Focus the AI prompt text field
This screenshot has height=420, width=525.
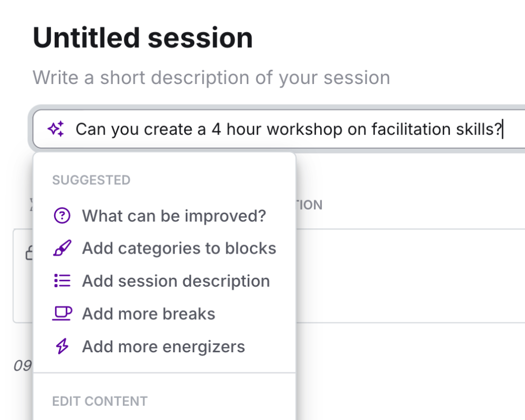coord(289,129)
